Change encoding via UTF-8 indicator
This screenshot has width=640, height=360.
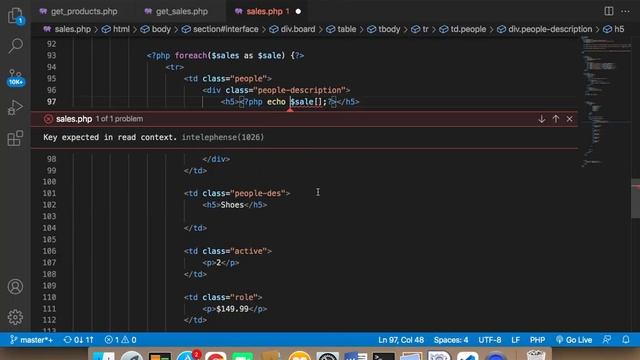(489, 340)
